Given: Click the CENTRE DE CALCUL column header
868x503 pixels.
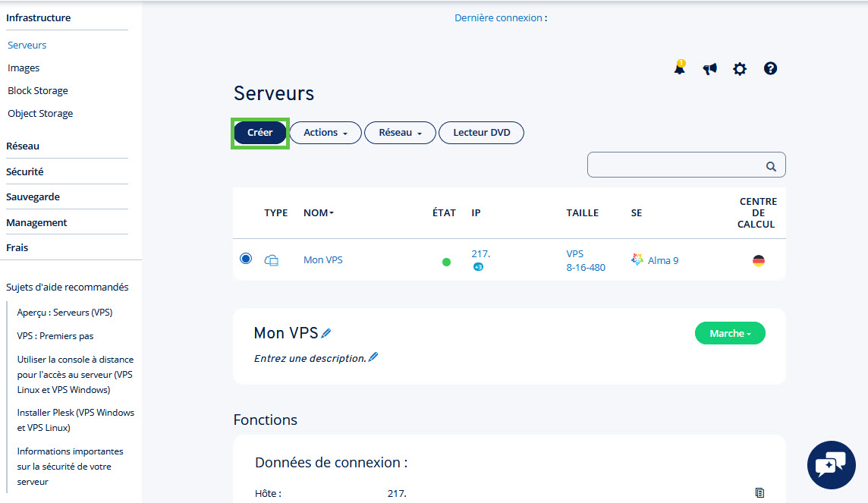Looking at the screenshot, I should [756, 213].
